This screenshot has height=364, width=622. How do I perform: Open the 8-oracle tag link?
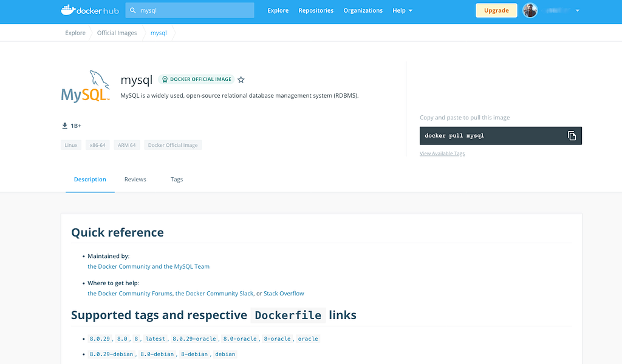tap(277, 339)
